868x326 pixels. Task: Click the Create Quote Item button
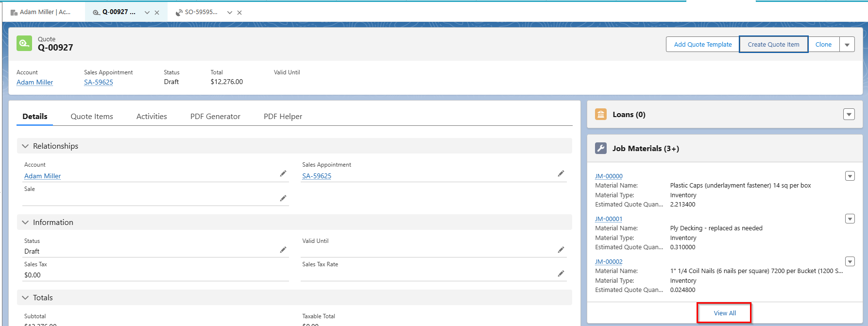click(773, 44)
